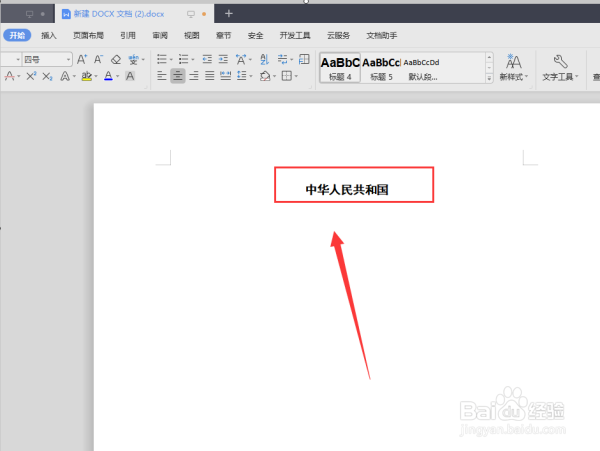Expand the font name dropdown arrow

18,60
